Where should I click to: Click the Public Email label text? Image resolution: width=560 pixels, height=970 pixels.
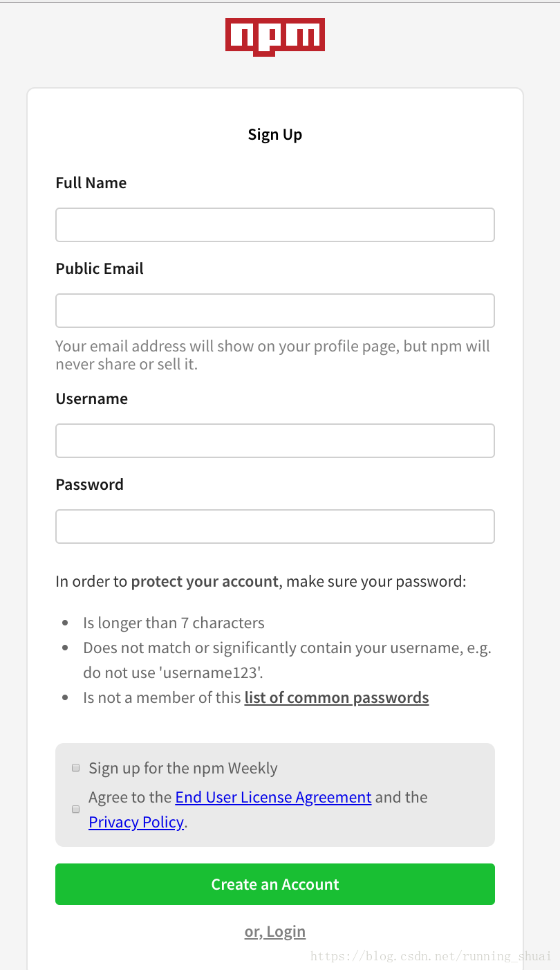pyautogui.click(x=100, y=268)
